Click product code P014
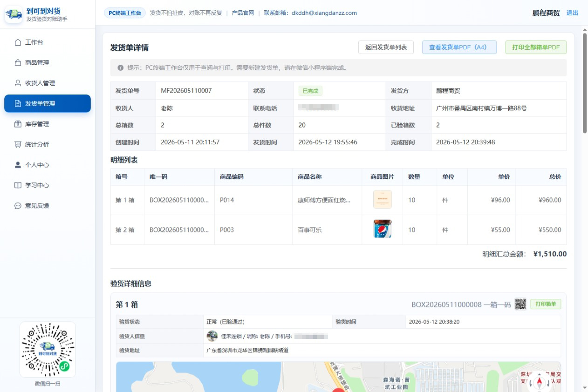 point(227,200)
